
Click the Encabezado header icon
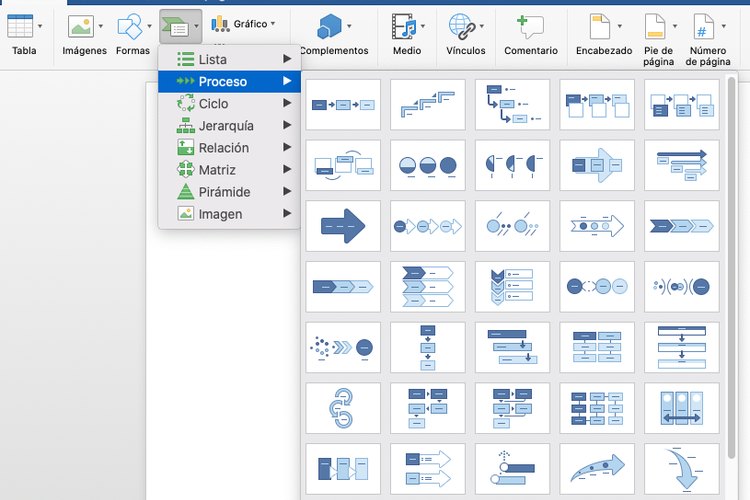pos(600,26)
